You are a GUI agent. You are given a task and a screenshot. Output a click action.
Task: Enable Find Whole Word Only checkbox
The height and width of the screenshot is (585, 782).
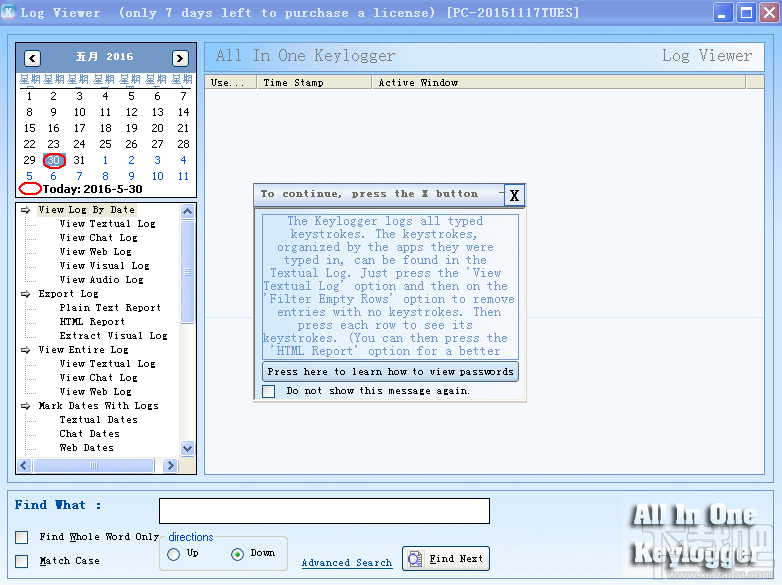(x=21, y=537)
